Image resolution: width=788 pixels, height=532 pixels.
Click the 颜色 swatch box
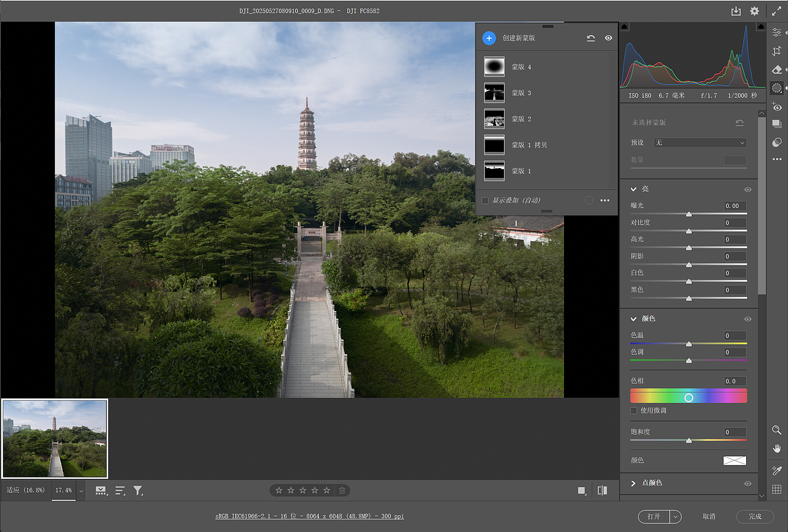point(735,461)
